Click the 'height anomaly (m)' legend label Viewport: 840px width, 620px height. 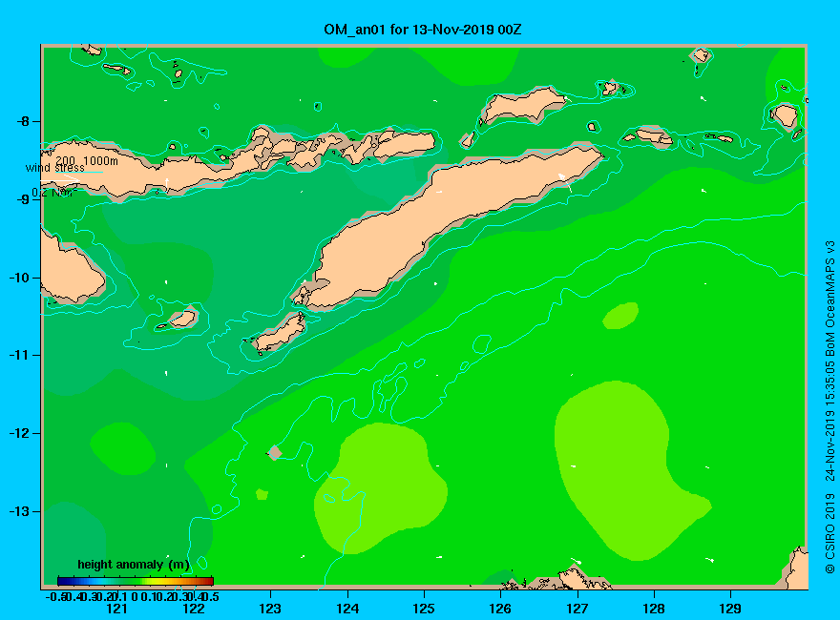[134, 565]
